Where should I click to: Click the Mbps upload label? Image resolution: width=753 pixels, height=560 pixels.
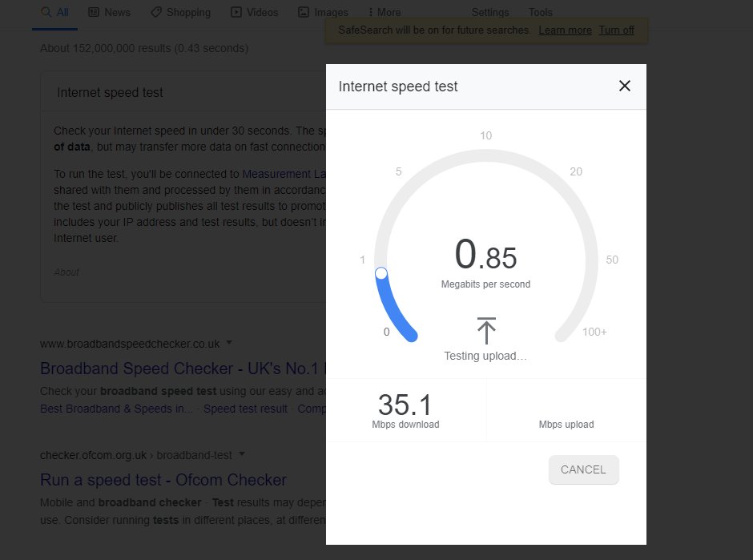[x=566, y=425]
